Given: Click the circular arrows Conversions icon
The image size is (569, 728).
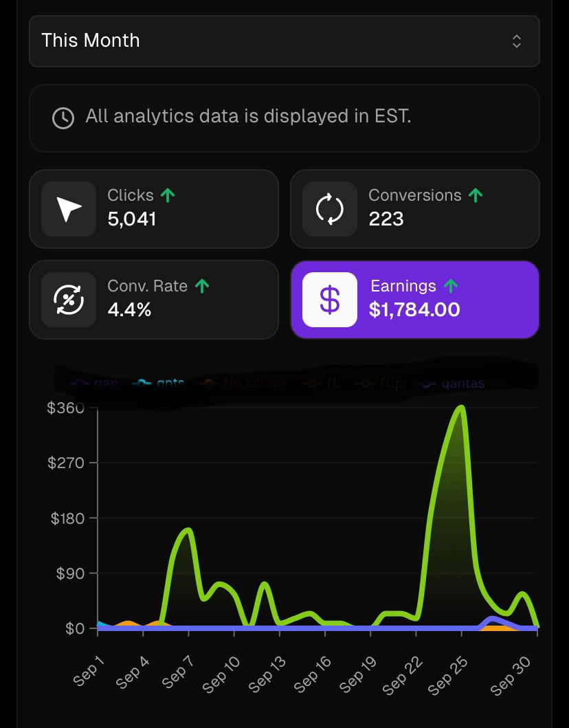Looking at the screenshot, I should click(330, 209).
